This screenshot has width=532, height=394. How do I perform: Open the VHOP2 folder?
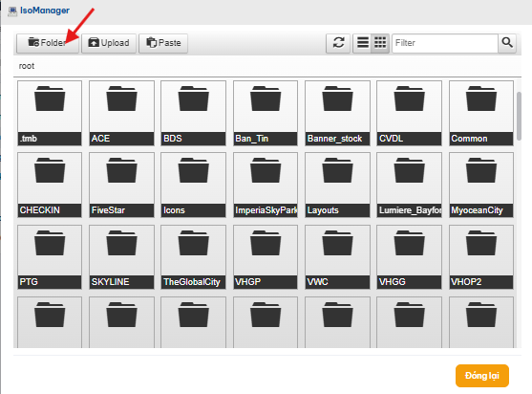(481, 257)
